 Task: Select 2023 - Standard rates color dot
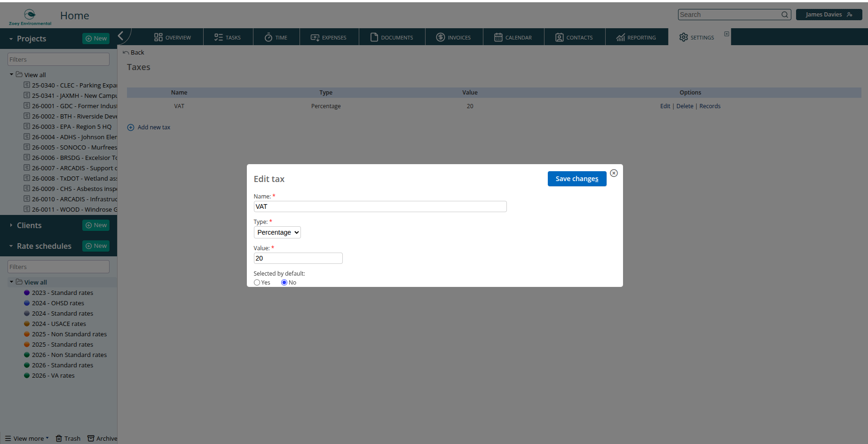[27, 293]
